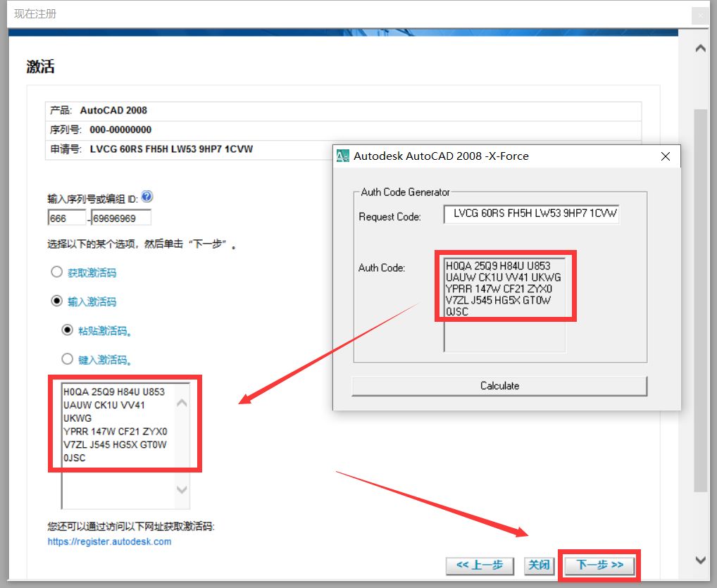Click the 您还可以通过访问以下网址获取激活码 text

[x=131, y=526]
